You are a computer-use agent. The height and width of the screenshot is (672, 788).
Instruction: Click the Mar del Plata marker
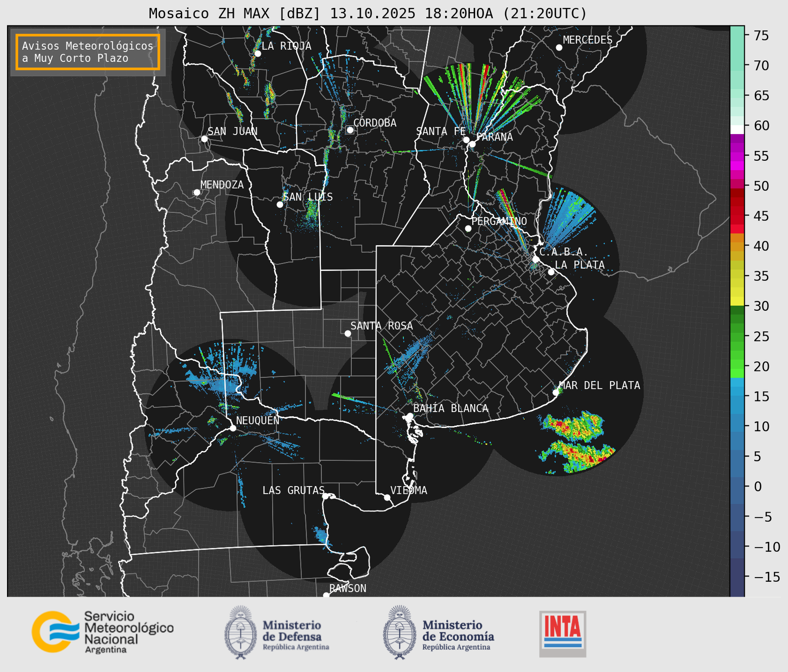pos(555,393)
